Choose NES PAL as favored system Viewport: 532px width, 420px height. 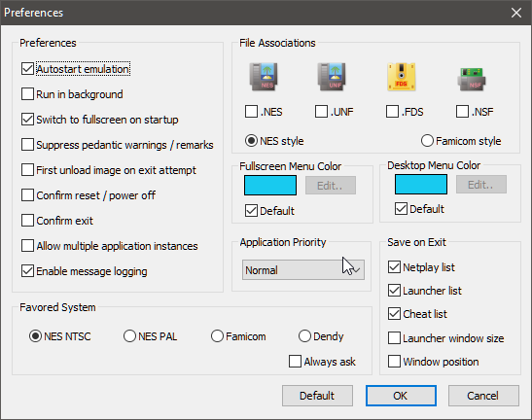coord(129,336)
